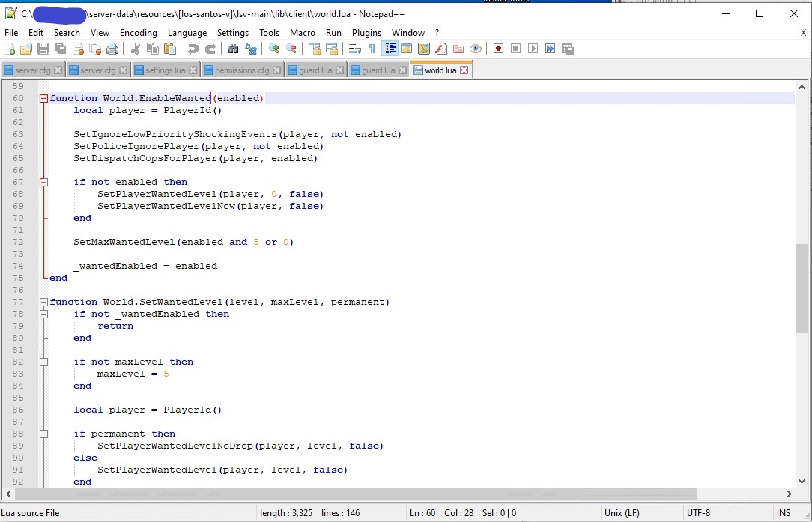Collapse the World.EnableWanted function fold marker
This screenshot has height=522, width=812.
click(x=43, y=98)
